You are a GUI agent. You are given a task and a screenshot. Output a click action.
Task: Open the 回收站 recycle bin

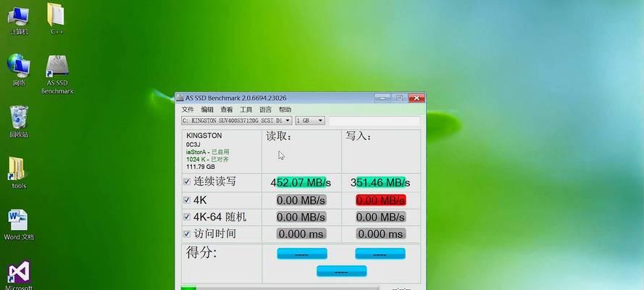(x=19, y=122)
